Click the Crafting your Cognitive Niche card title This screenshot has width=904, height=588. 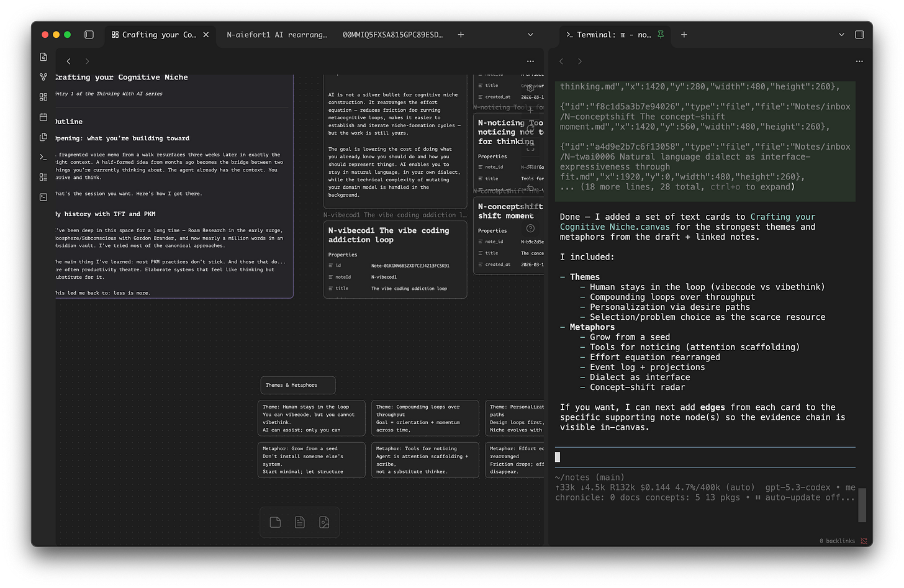[121, 77]
